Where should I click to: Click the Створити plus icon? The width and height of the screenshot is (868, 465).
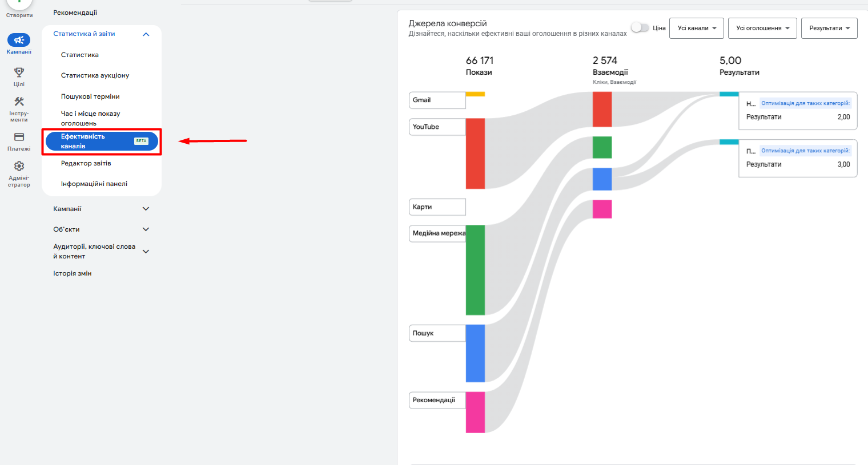[x=19, y=3]
